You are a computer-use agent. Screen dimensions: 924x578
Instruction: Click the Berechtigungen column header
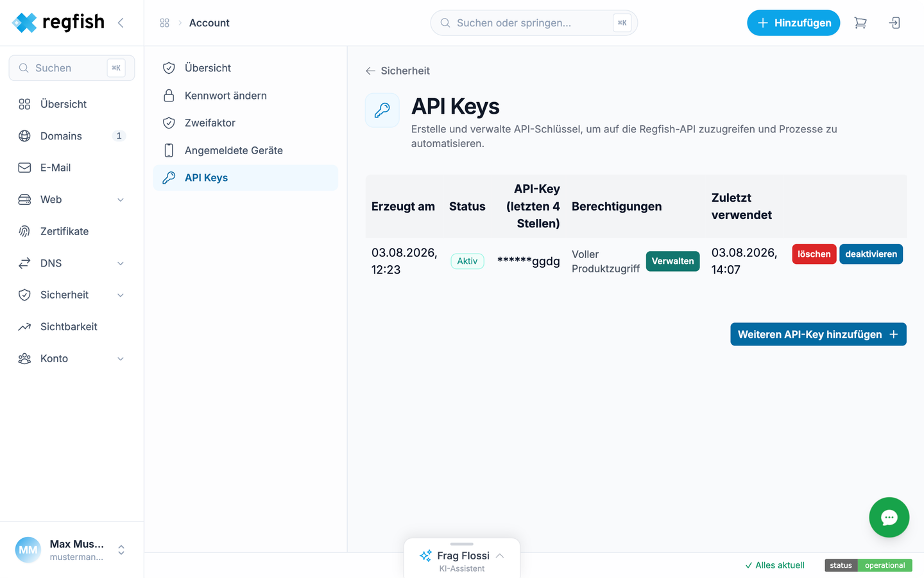click(617, 206)
